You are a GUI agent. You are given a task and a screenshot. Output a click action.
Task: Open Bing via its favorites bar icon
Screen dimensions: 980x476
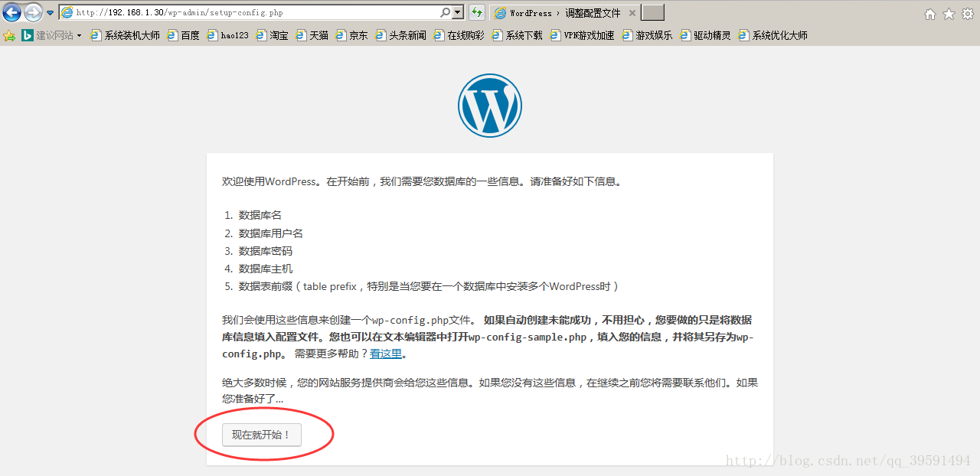click(x=27, y=34)
